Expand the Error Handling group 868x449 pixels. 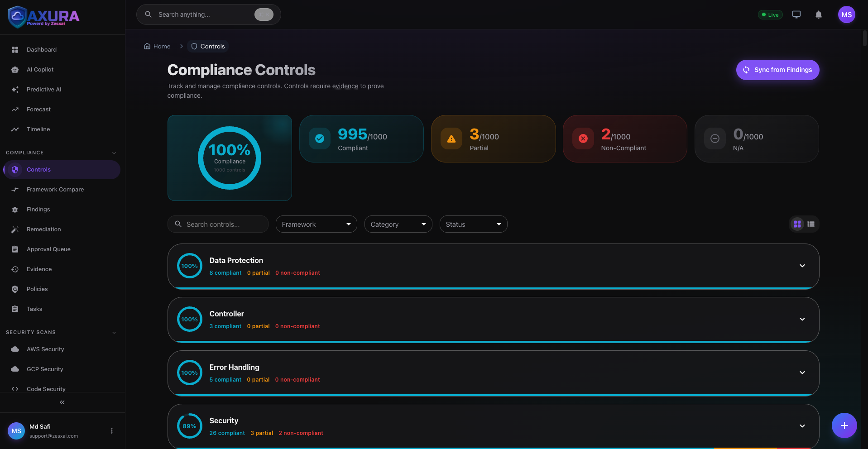(802, 373)
